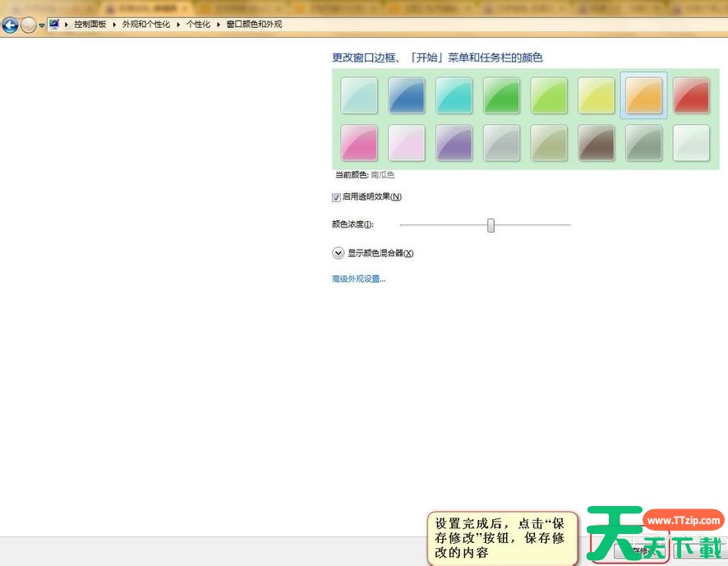The height and width of the screenshot is (566, 728).
Task: Select the orange pumpkin color swatch
Action: point(643,95)
